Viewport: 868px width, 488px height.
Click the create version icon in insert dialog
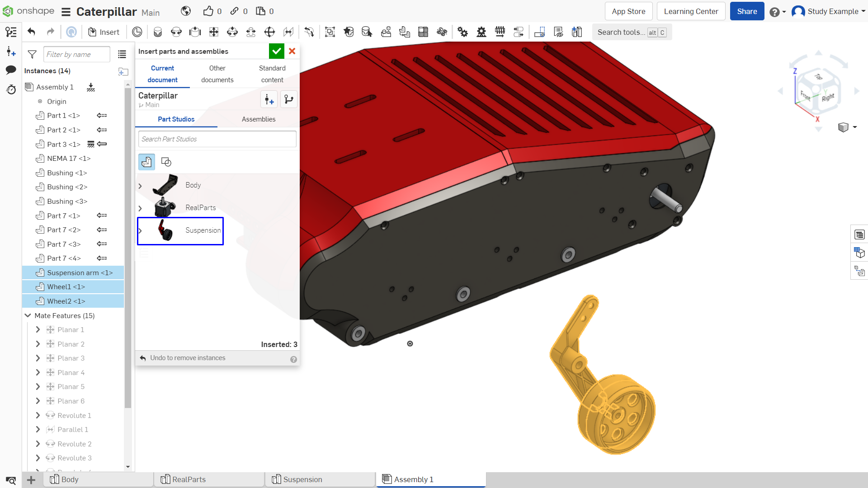[269, 99]
